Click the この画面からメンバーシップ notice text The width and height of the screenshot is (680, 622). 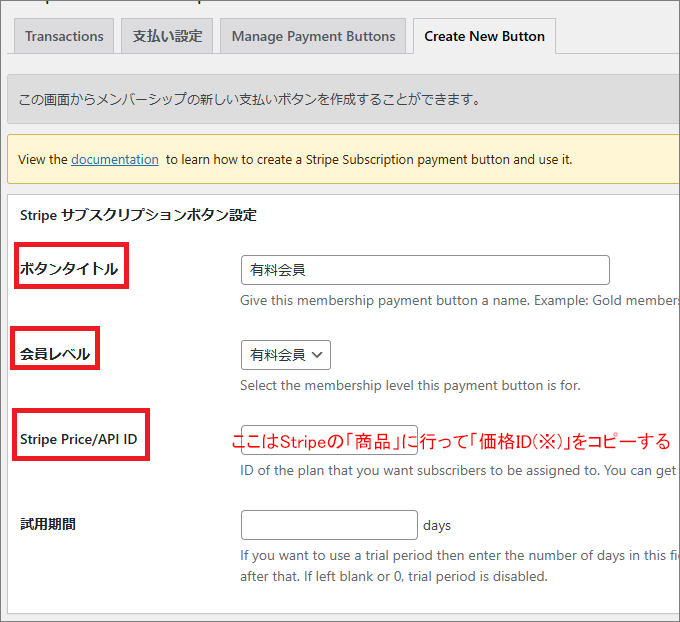(x=249, y=99)
